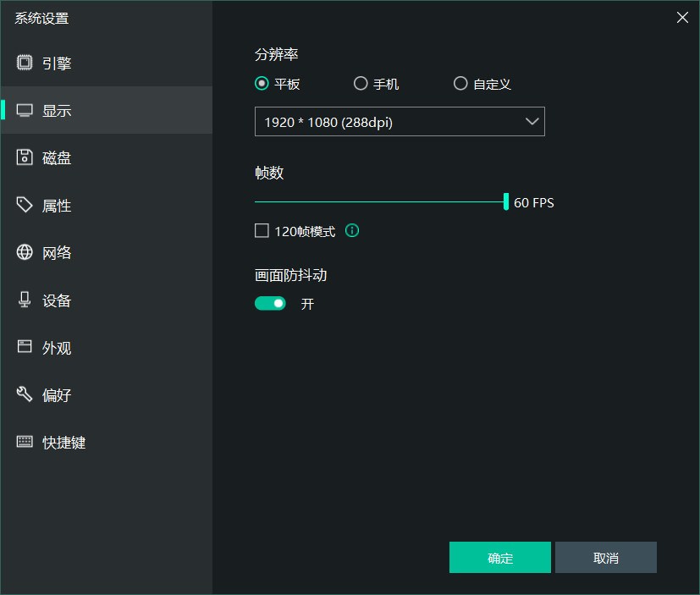Select the 平板 resolution radio button
This screenshot has height=595, width=700.
pyautogui.click(x=262, y=84)
